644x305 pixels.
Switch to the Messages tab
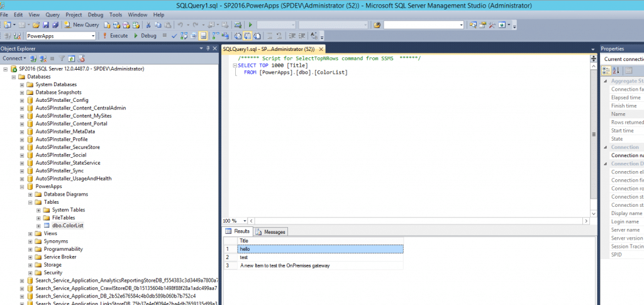[270, 232]
